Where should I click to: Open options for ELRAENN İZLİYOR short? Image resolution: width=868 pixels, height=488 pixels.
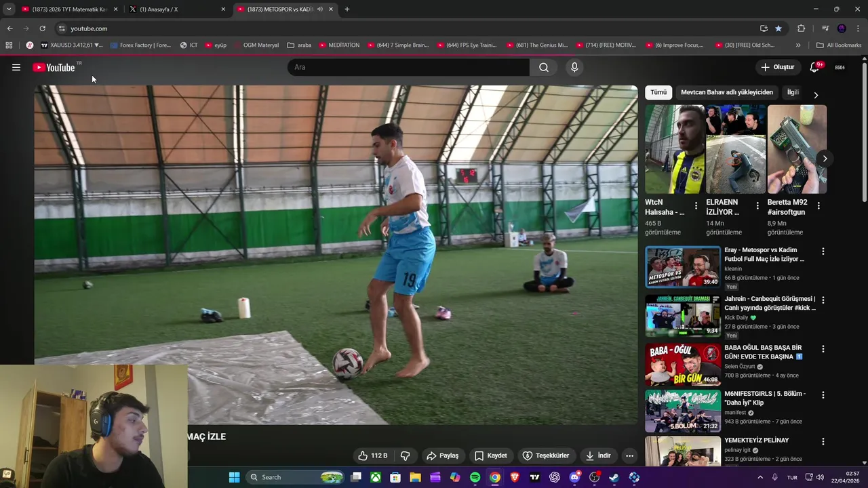point(757,205)
